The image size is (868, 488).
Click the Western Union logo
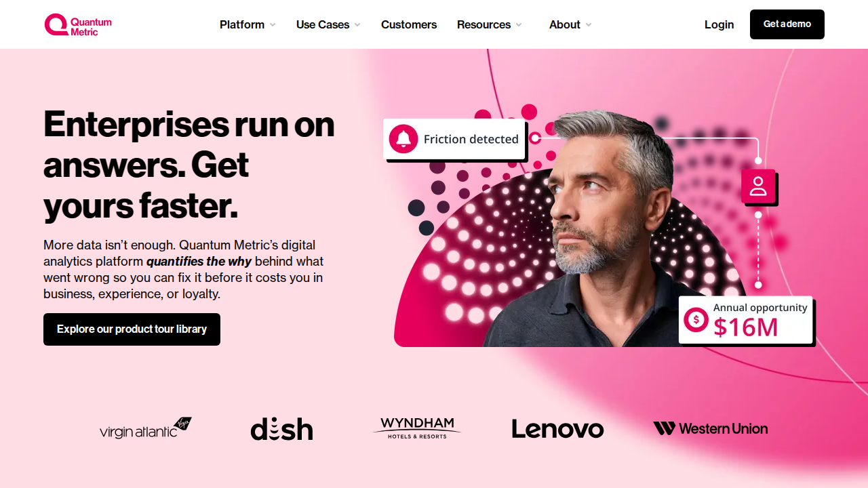710,428
